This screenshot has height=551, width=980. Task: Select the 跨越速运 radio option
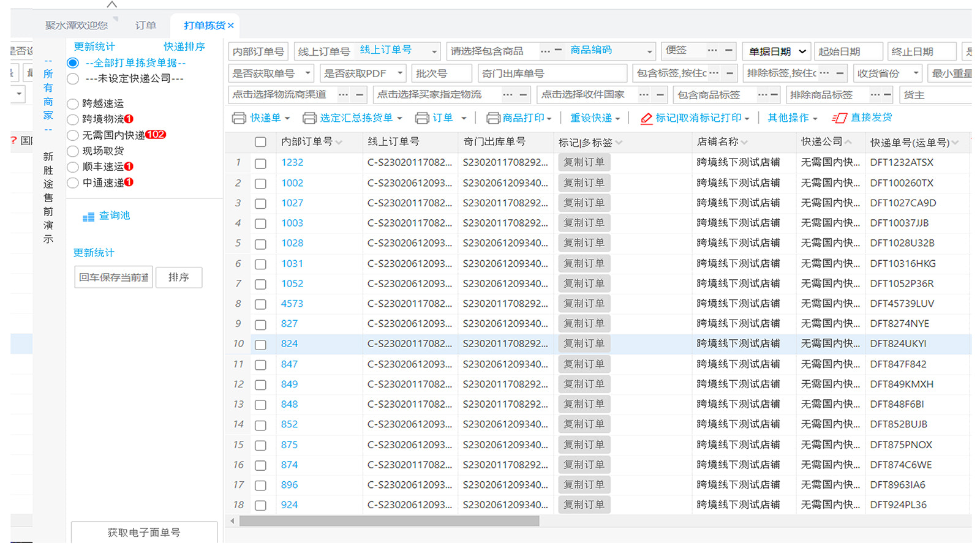(x=73, y=104)
